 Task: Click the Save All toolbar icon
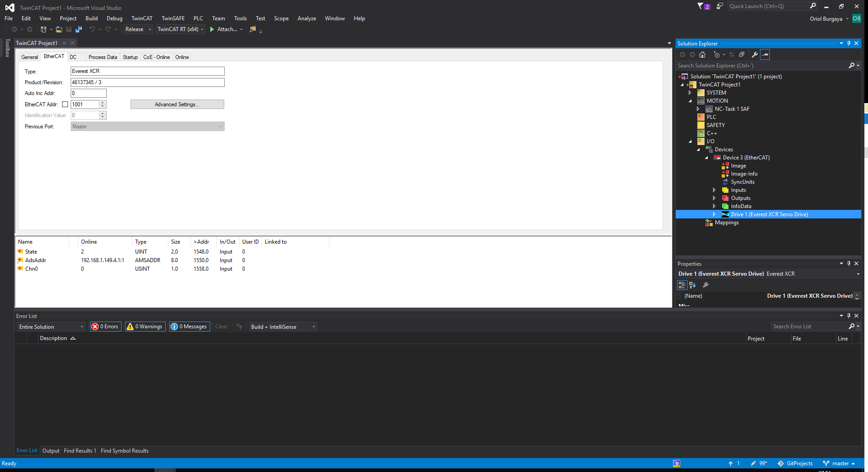(79, 29)
